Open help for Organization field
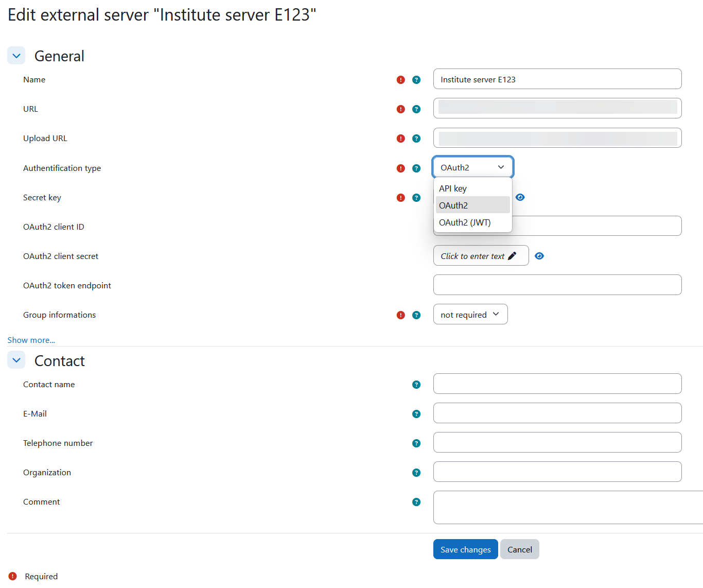The height and width of the screenshot is (588, 703). pyautogui.click(x=416, y=473)
